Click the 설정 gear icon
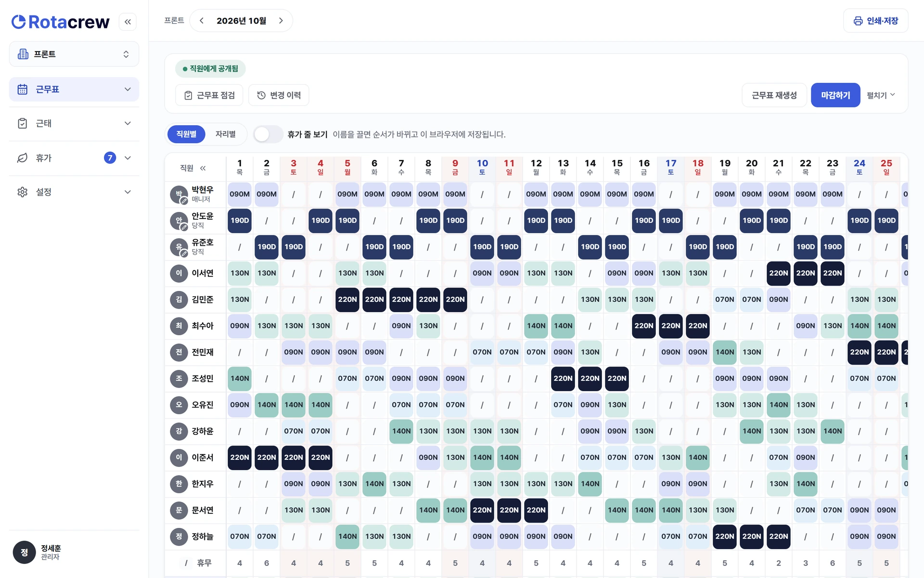924x578 pixels. [22, 192]
